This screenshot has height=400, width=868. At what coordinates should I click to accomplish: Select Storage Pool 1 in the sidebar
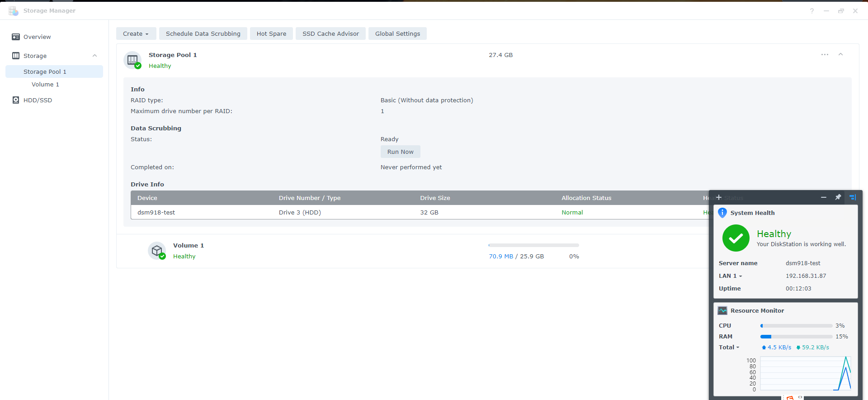(54, 71)
